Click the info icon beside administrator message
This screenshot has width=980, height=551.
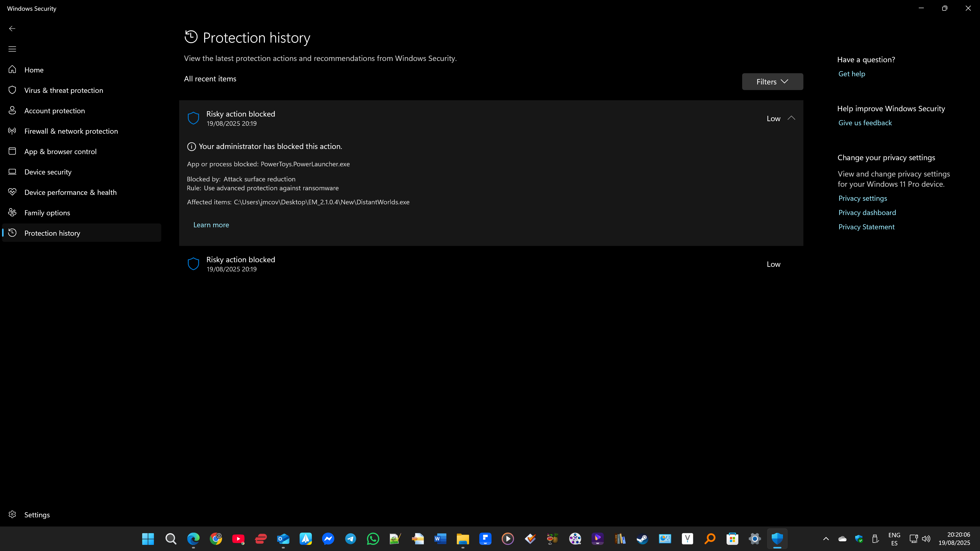click(x=191, y=146)
